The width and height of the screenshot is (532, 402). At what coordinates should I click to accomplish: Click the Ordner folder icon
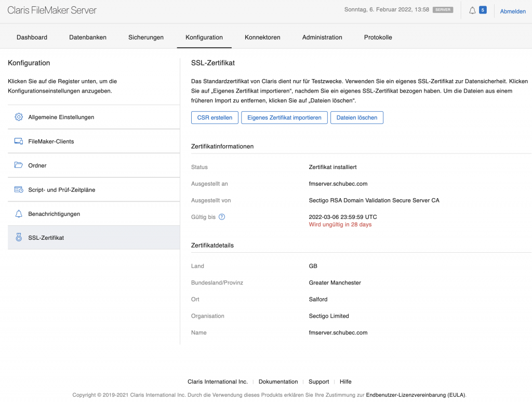(19, 165)
